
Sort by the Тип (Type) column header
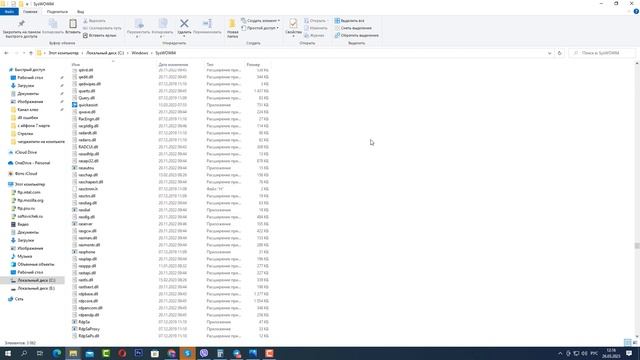(210, 64)
